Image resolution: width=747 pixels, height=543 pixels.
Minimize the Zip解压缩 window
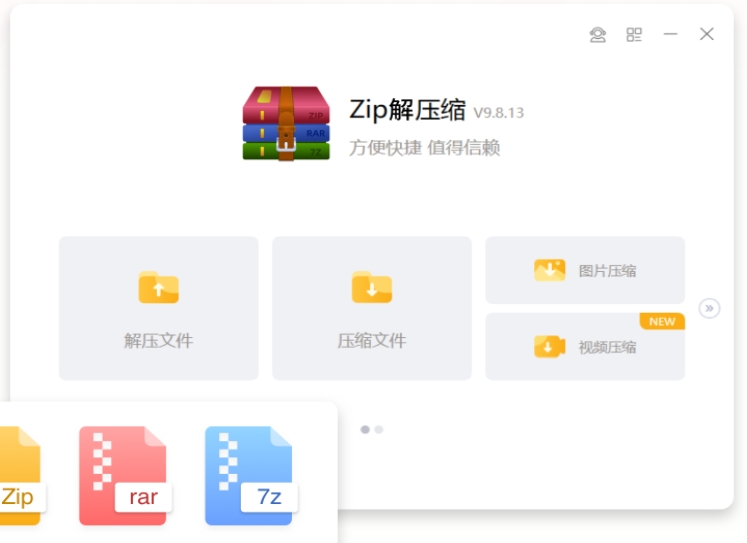670,34
